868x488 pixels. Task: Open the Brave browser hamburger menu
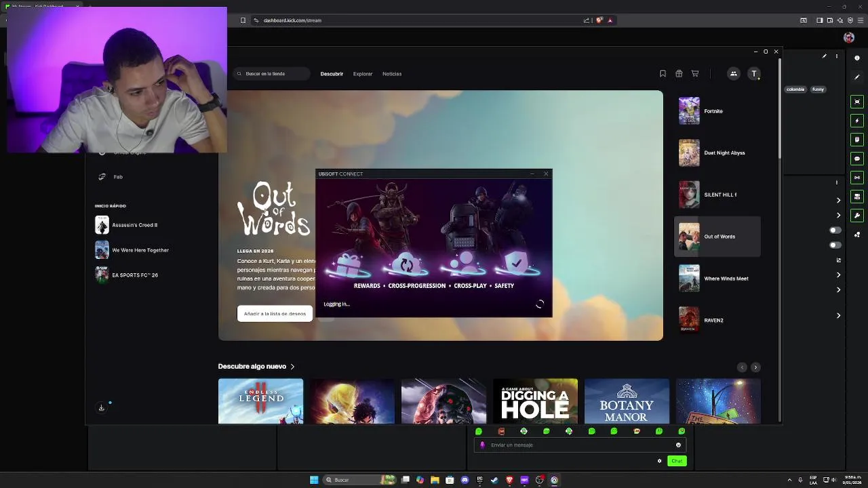(861, 20)
